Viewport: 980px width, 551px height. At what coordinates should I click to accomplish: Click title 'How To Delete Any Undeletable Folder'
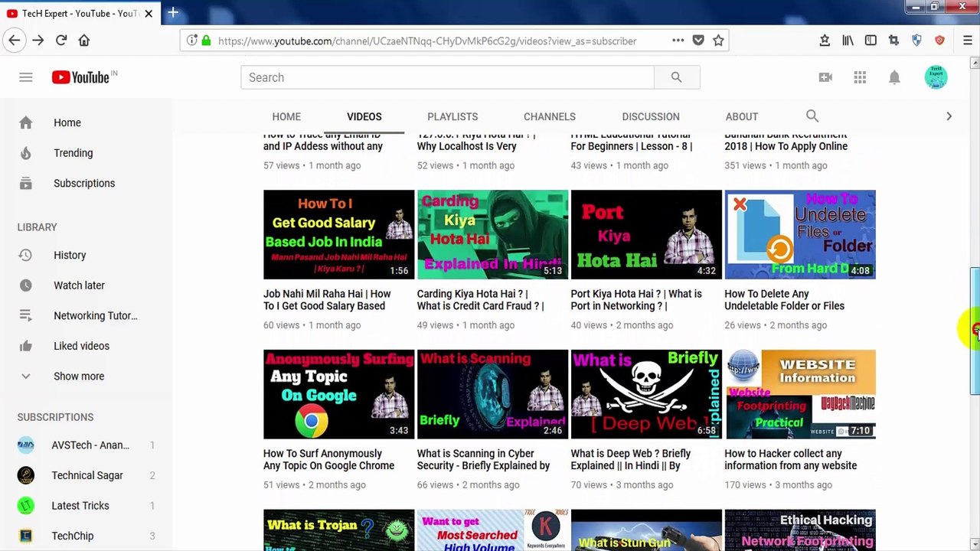pos(784,300)
